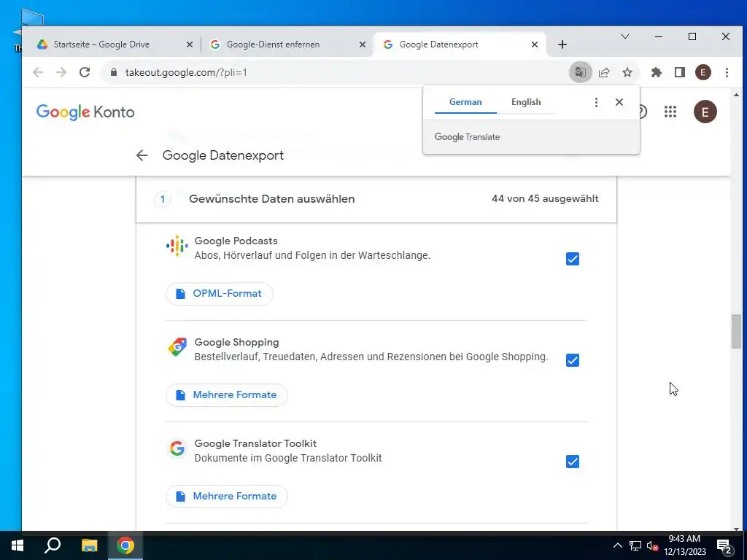This screenshot has height=560, width=747.
Task: Open Windows taskbar search
Action: point(53,545)
